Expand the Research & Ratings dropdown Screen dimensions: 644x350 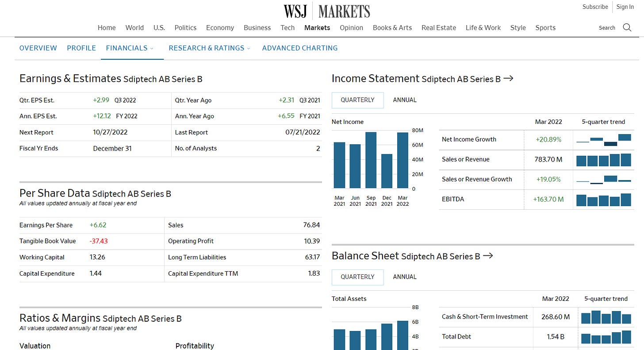(209, 48)
